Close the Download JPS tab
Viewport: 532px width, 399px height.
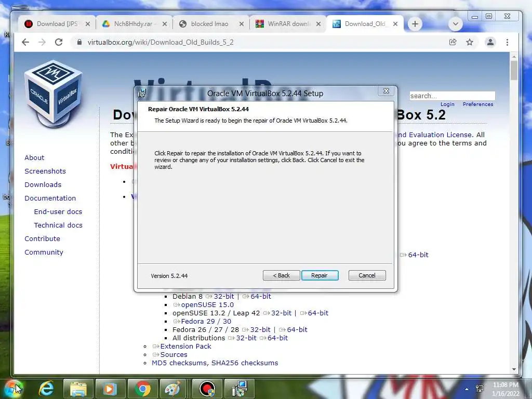tap(87, 24)
